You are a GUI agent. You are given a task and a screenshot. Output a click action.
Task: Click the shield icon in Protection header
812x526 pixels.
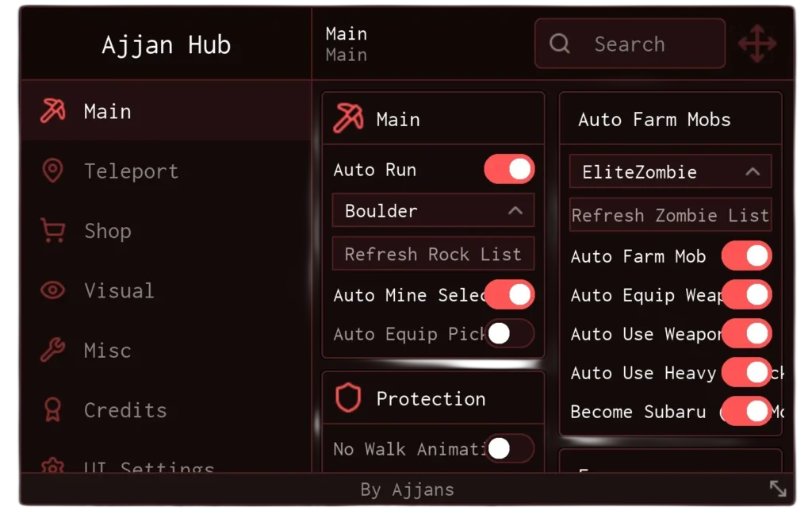click(x=348, y=398)
